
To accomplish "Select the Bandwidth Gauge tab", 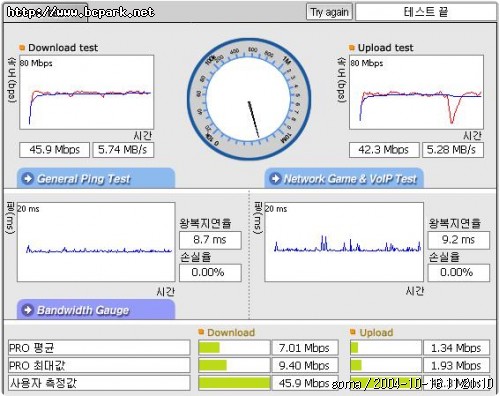I will point(96,310).
